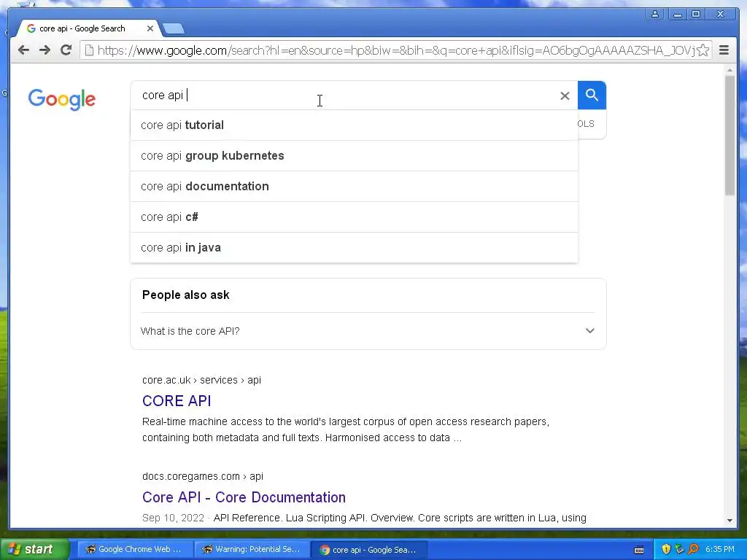
Task: Clear the search box with the X icon
Action: [565, 96]
